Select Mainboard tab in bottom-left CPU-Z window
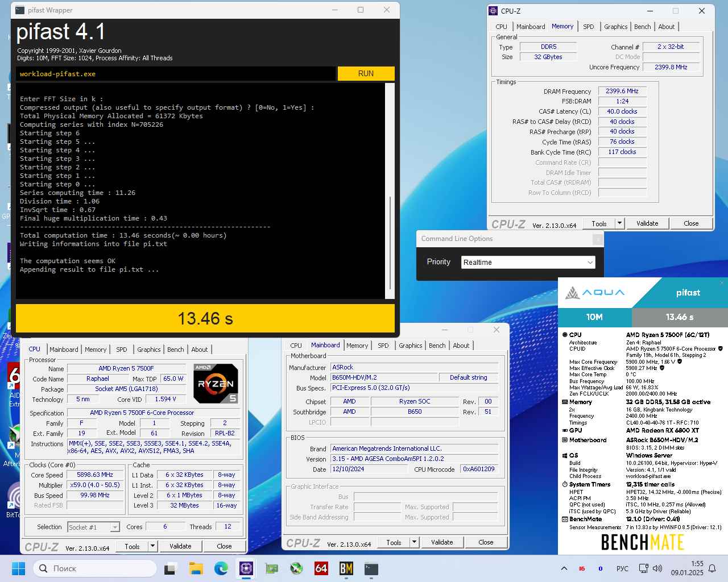This screenshot has width=728, height=582. 64,350
